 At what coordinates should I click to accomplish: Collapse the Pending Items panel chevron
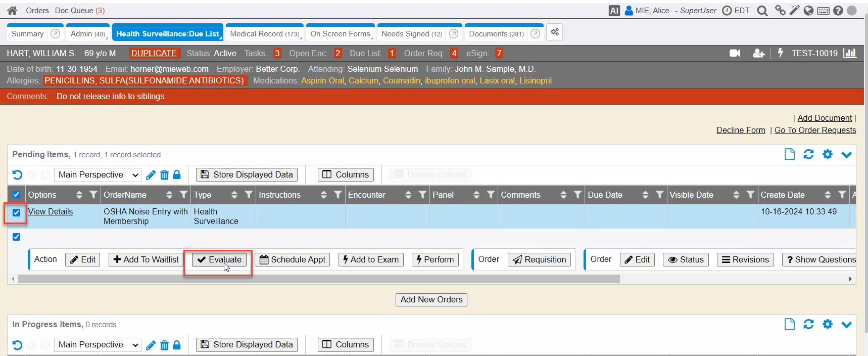tap(846, 155)
